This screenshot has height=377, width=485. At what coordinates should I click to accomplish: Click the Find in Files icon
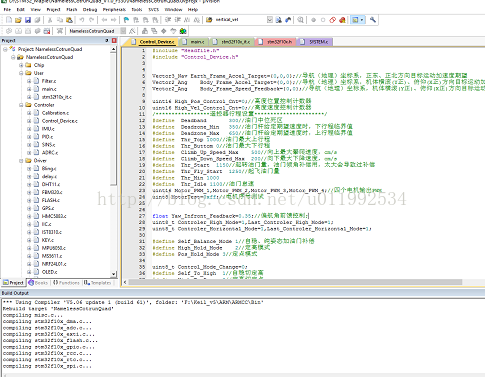209,20
